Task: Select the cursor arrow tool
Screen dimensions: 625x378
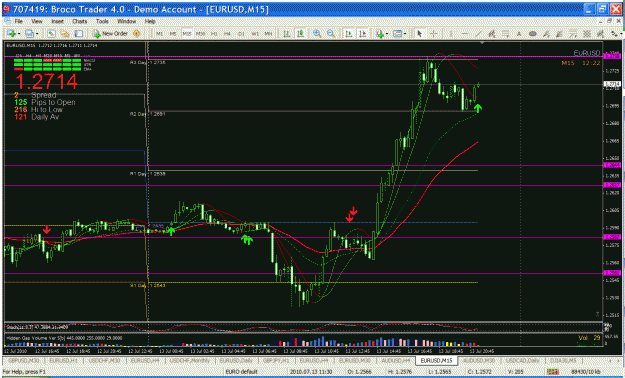Action: (419, 34)
